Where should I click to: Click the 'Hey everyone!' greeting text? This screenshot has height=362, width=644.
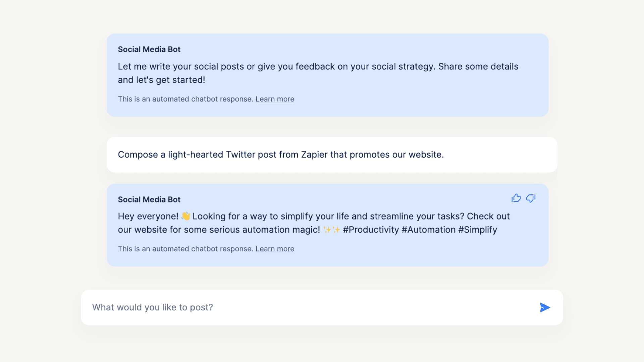coord(148,217)
